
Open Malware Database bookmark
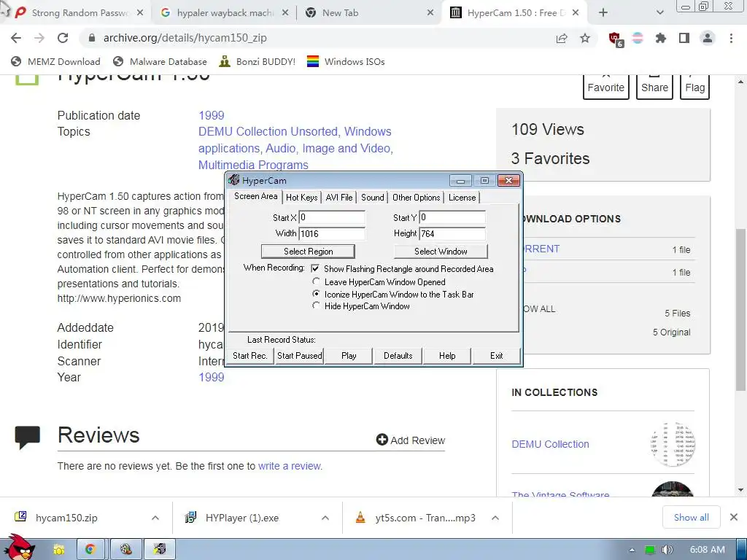[160, 61]
